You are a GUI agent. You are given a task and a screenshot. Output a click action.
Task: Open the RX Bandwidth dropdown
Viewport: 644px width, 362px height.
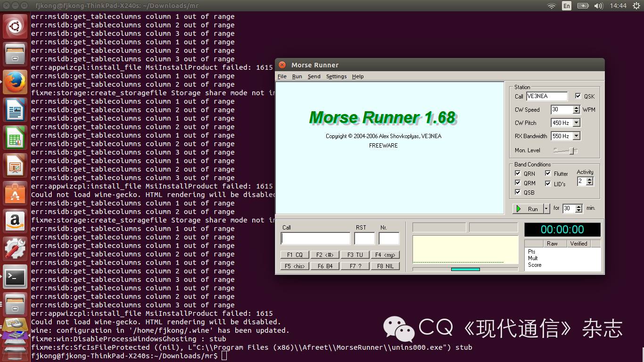[576, 136]
